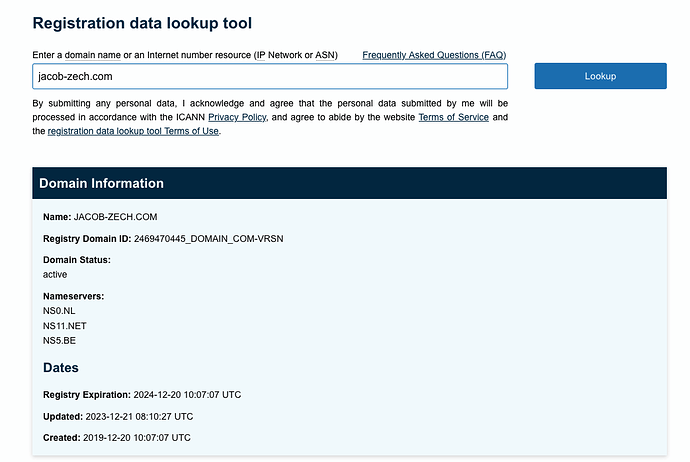Image resolution: width=690 pixels, height=462 pixels.
Task: Click the underlined 'domain name' term
Action: click(x=92, y=55)
